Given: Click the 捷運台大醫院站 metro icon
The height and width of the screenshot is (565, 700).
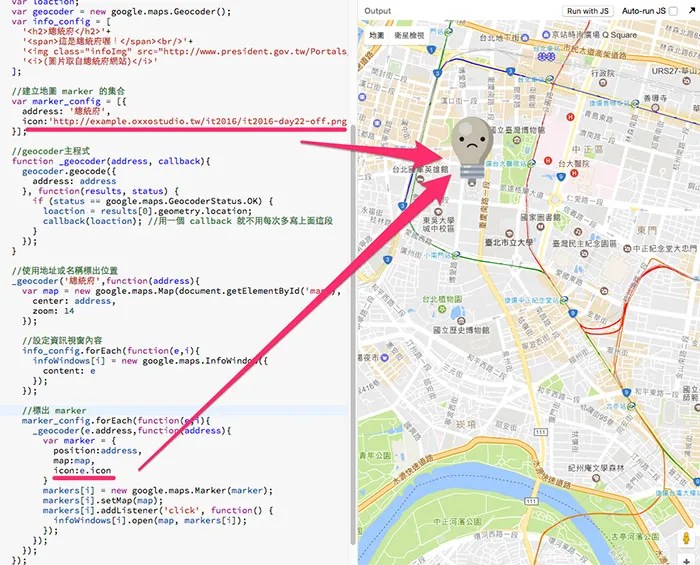Looking at the screenshot, I should [531, 164].
